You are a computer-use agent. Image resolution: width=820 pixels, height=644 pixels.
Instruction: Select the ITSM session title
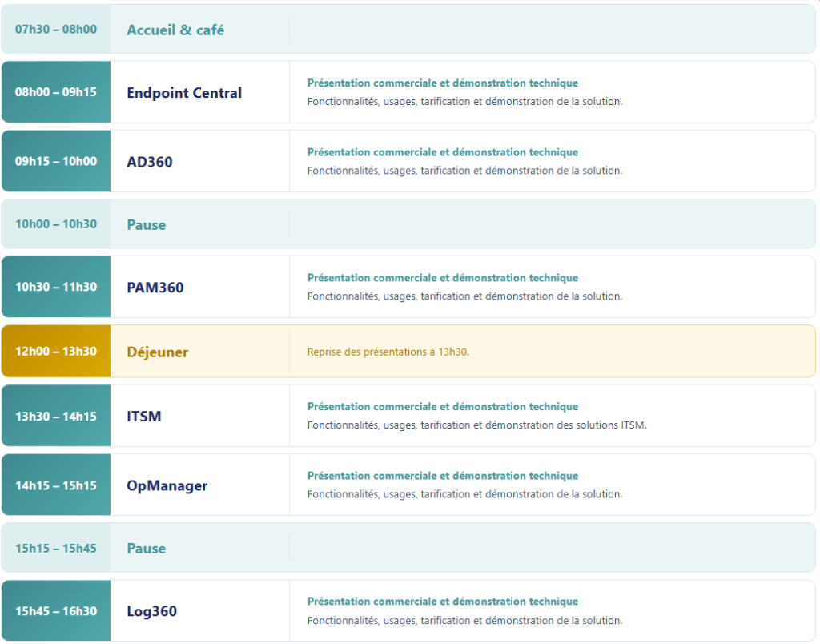(x=144, y=417)
